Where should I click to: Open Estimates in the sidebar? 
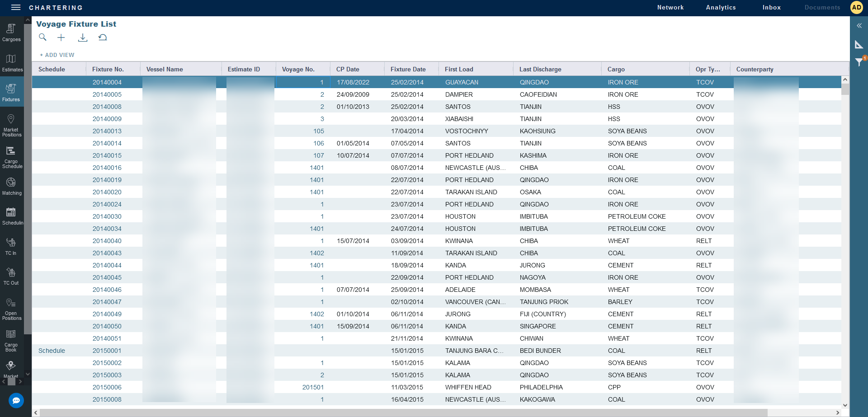[x=12, y=63]
